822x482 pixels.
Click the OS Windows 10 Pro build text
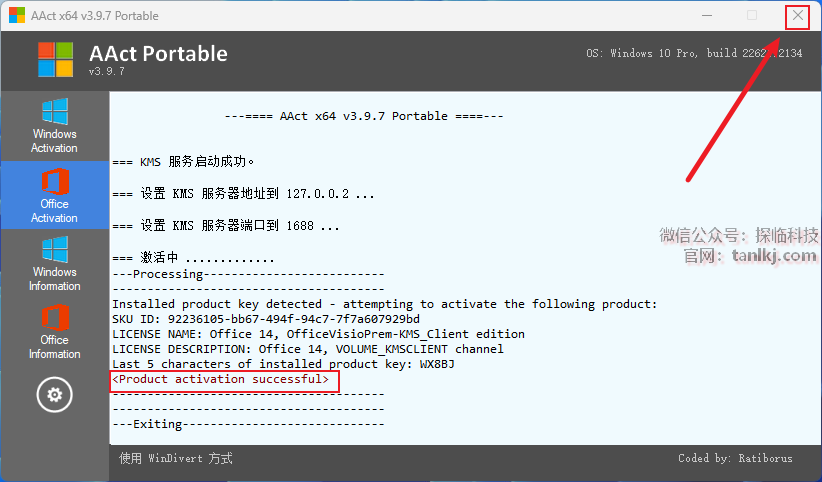pyautogui.click(x=694, y=54)
